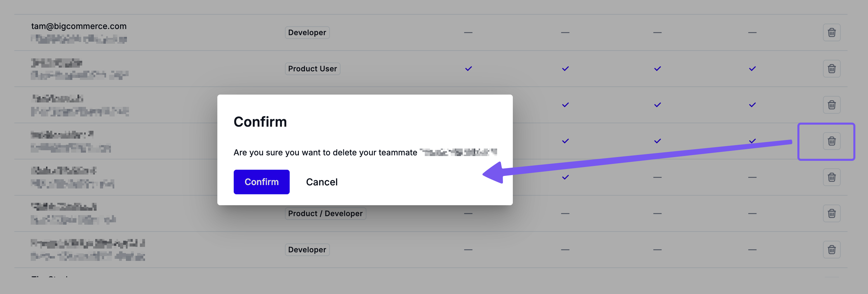Click the Product / Developer role badge

(x=325, y=213)
